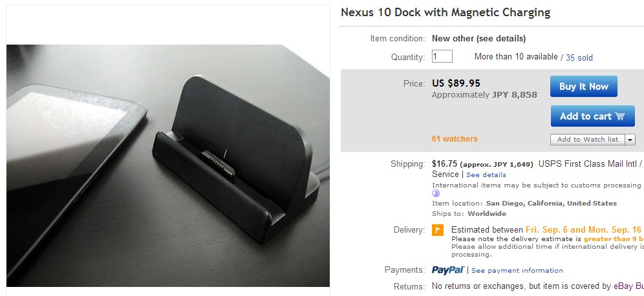Click the PayPal logo

448,270
